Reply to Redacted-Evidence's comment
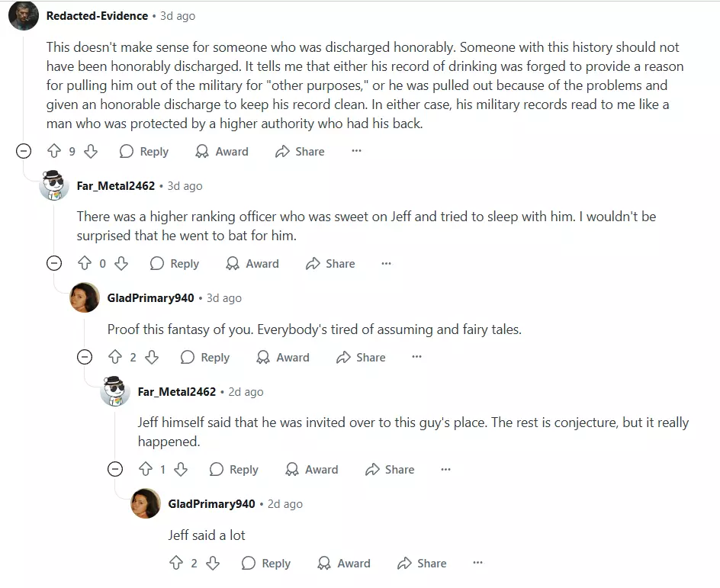This screenshot has height=588, width=720. (x=144, y=151)
